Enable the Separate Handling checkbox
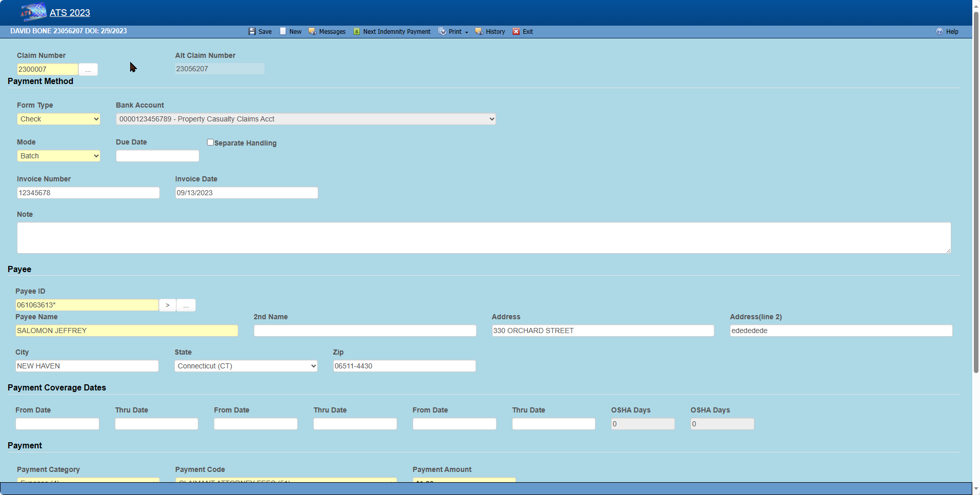980x495 pixels. point(210,142)
